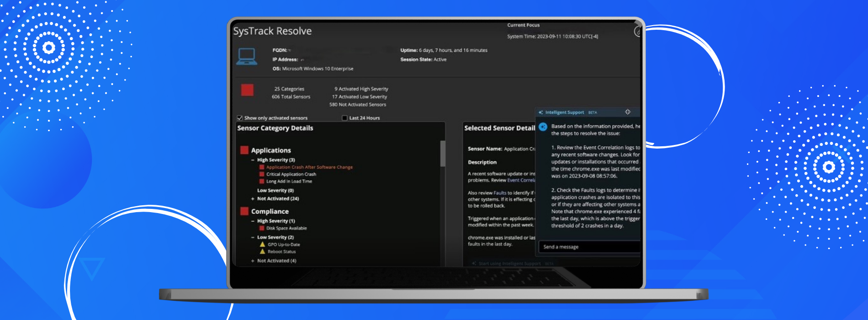Click the circular icon at top-right of SysTrack
The width and height of the screenshot is (868, 320).
638,31
